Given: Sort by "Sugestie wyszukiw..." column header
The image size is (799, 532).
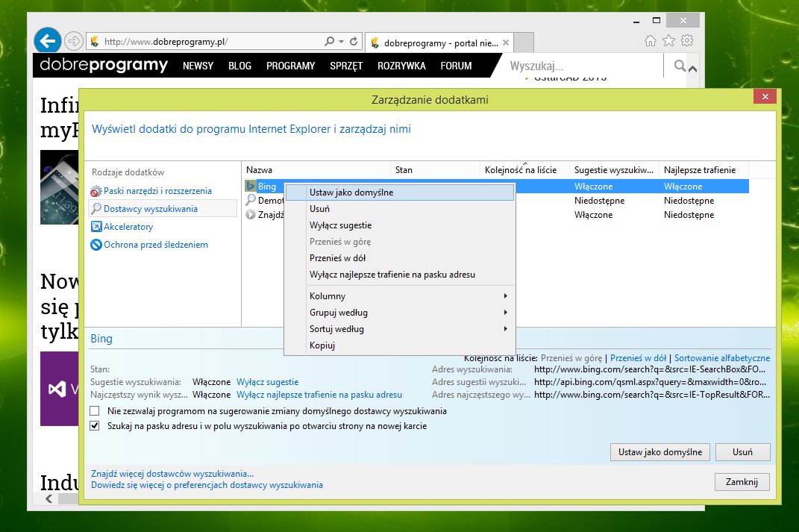Looking at the screenshot, I should [x=614, y=169].
